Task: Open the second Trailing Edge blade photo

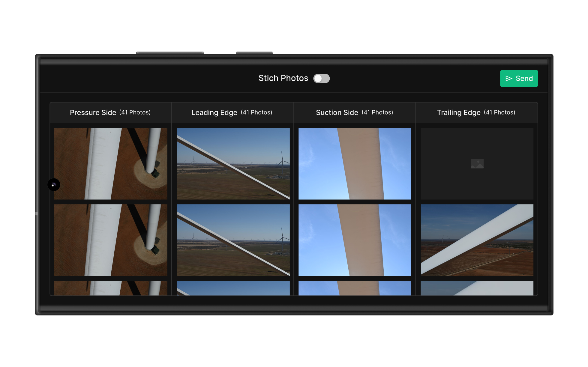Action: pyautogui.click(x=477, y=240)
